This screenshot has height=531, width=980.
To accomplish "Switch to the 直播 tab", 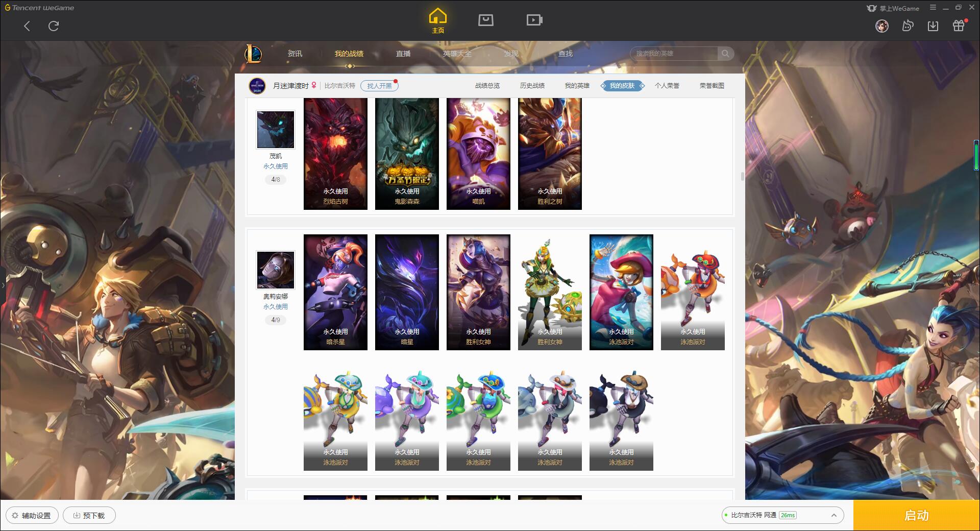I will pos(403,54).
